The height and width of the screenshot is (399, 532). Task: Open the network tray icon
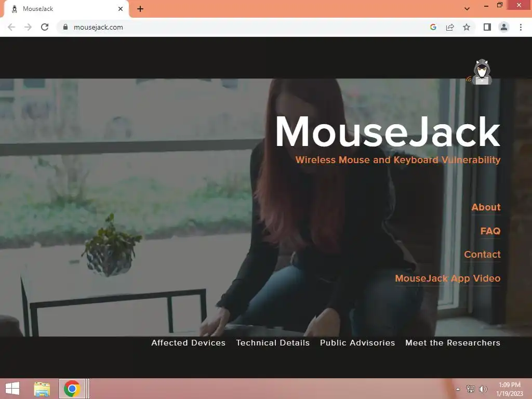470,389
